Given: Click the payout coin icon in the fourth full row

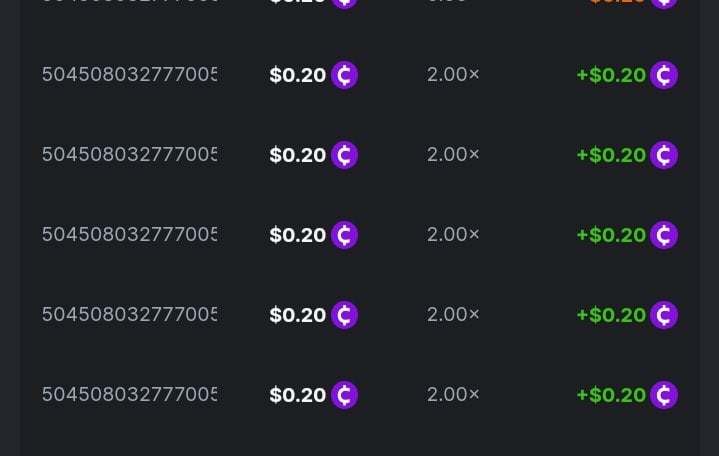Looking at the screenshot, I should click(664, 315).
